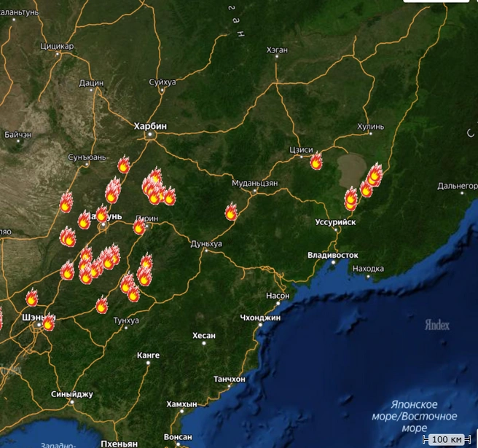
Task: Click the fire icon near Цзиси
Action: point(316,160)
